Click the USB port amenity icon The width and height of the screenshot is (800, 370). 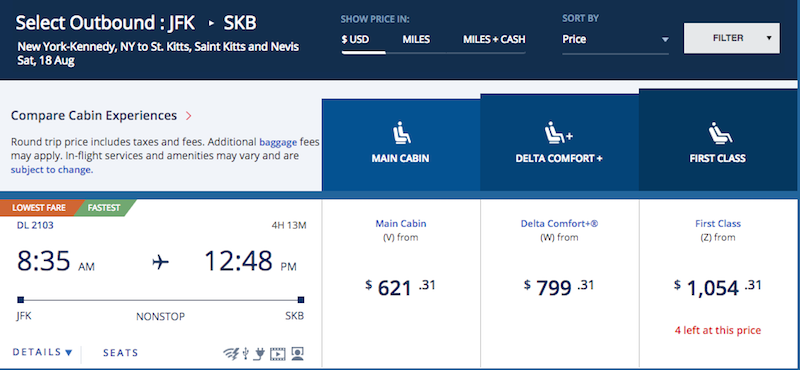click(x=246, y=353)
